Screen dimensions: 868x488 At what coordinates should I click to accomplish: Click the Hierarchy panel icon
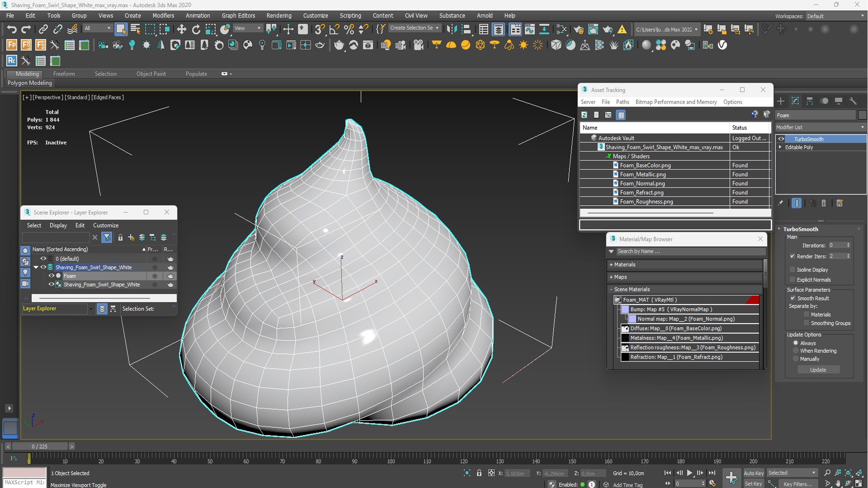click(x=810, y=101)
